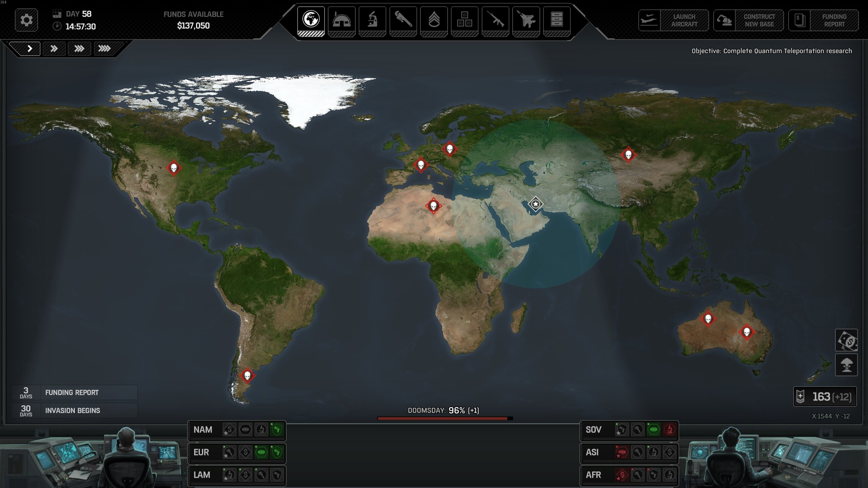This screenshot has width=868, height=488.
Task: Click the AFR engineering wrench icon
Action: tap(638, 475)
